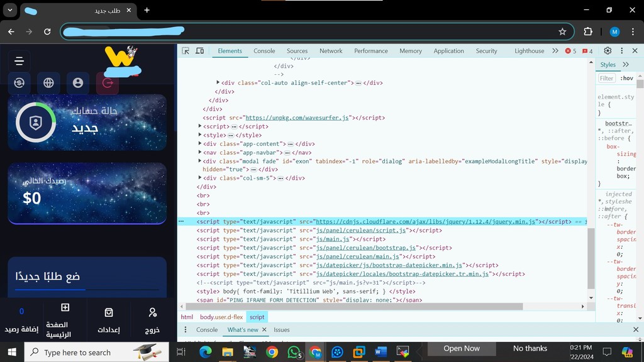Open the wavesurfer.js script link

(x=297, y=118)
